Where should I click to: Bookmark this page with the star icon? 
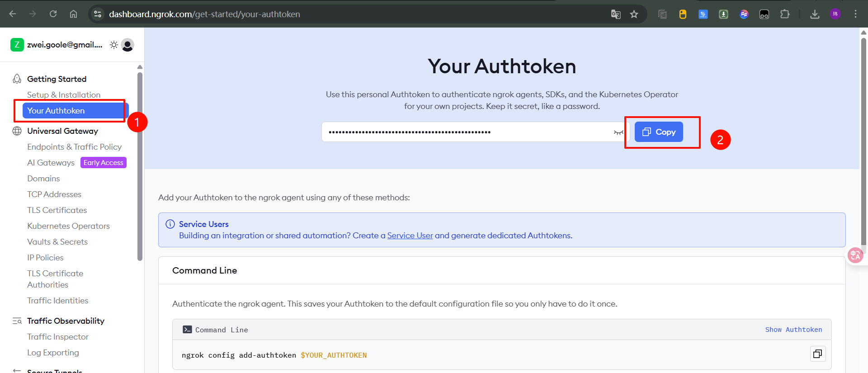click(634, 14)
